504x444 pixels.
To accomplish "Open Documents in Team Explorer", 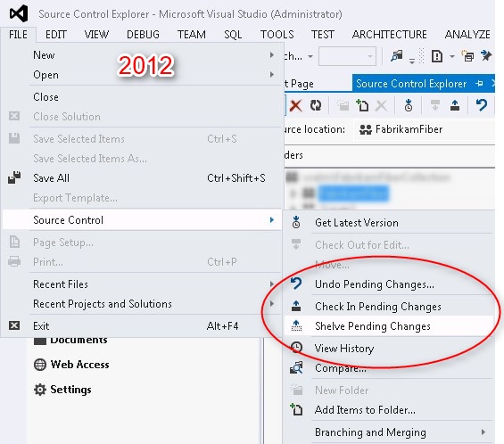I will (78, 340).
